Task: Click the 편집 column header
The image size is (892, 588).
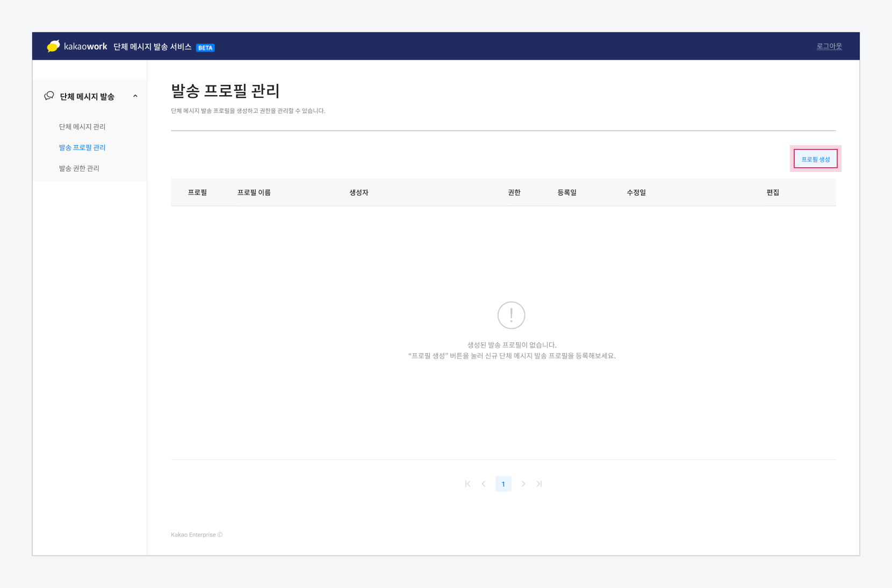Action: click(773, 192)
